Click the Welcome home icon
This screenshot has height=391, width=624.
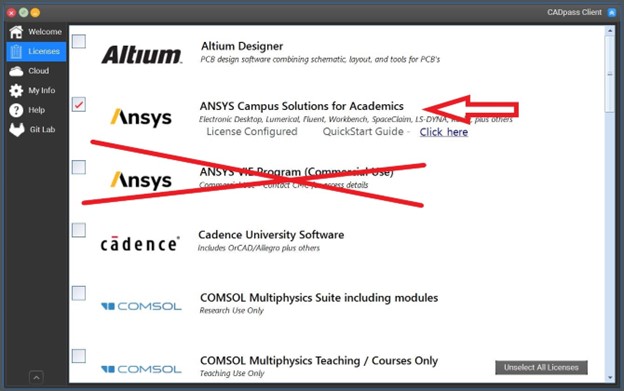[16, 32]
